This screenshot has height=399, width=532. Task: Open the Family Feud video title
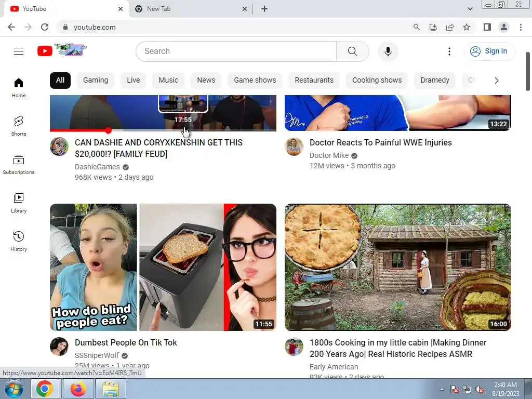tap(158, 148)
